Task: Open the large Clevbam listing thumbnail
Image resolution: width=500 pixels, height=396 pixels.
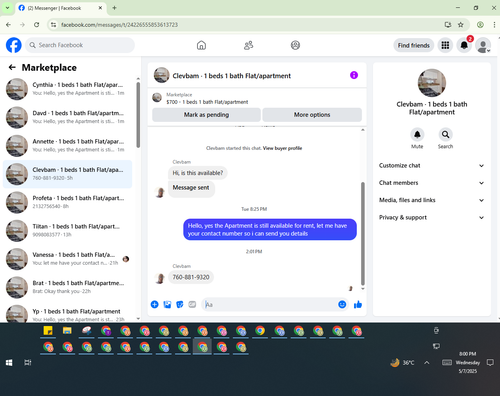Action: coord(432,83)
